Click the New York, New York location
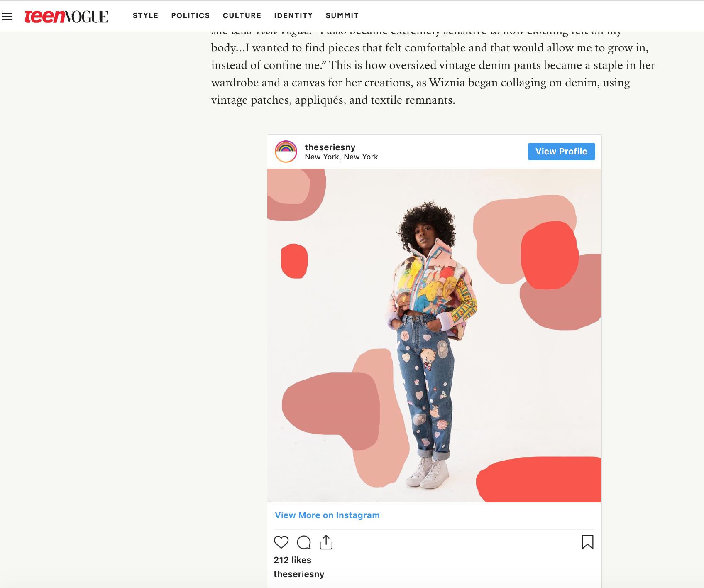 (x=341, y=157)
